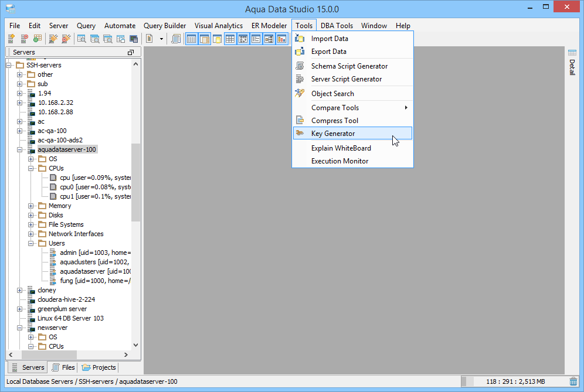
Task: Toggle the bar chart view button
Action: click(x=282, y=38)
